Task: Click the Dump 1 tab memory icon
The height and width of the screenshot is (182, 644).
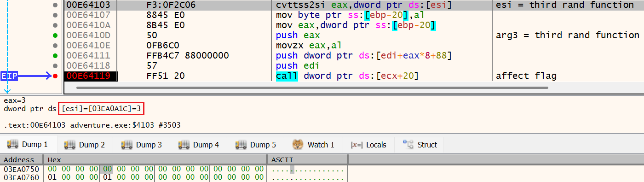Action: tap(12, 144)
